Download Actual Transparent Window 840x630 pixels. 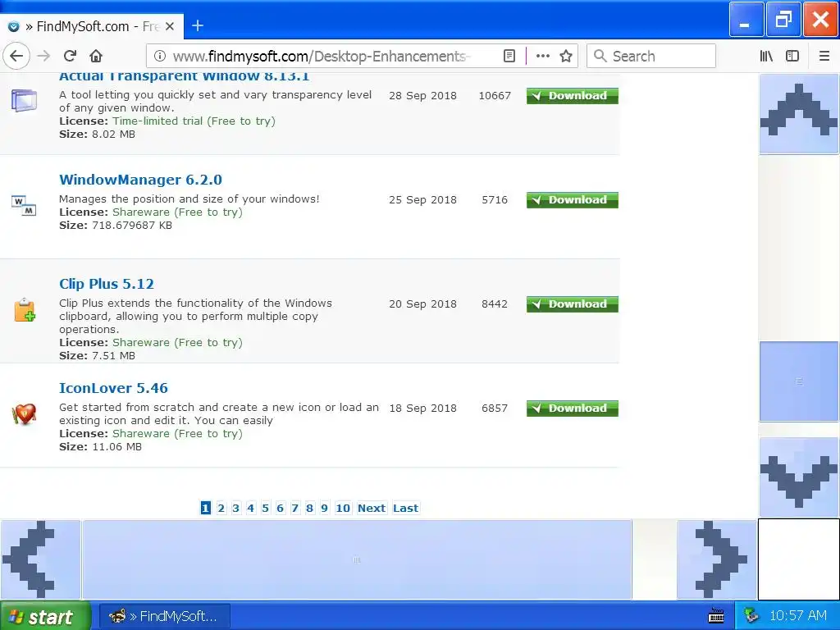click(x=572, y=96)
